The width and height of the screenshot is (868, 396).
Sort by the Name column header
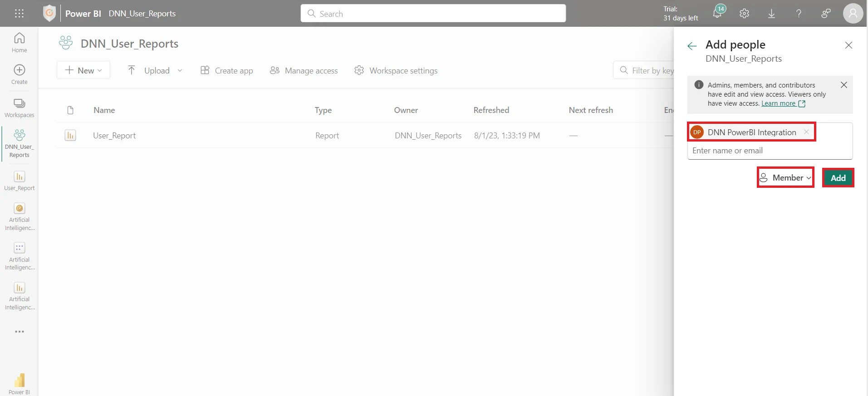coord(104,110)
